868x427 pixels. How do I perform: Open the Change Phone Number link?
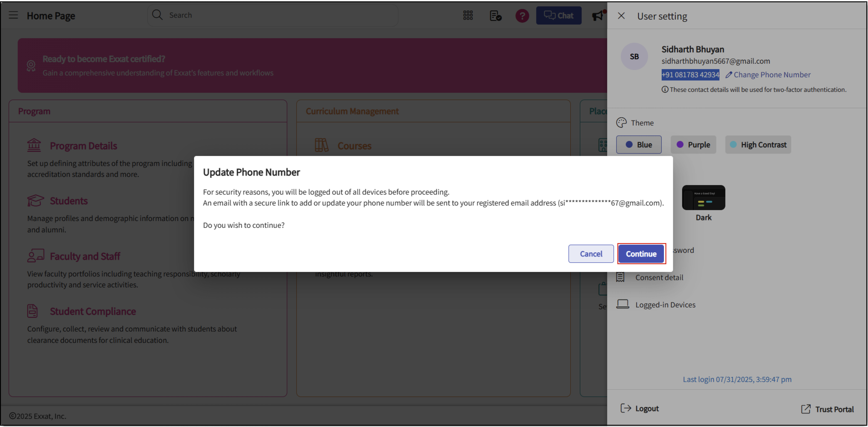click(x=772, y=75)
